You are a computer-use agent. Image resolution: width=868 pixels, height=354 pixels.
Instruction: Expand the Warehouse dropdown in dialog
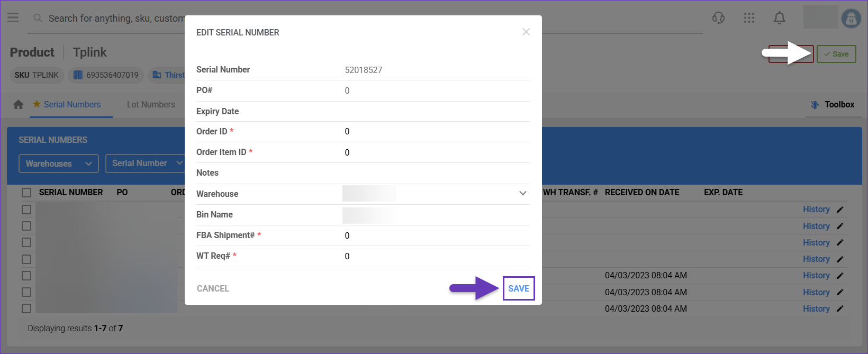pos(522,194)
